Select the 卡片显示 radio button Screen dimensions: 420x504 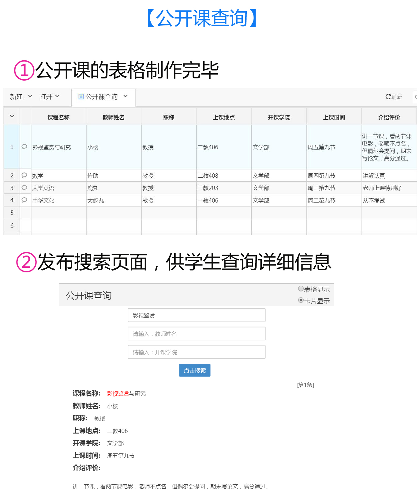[301, 300]
